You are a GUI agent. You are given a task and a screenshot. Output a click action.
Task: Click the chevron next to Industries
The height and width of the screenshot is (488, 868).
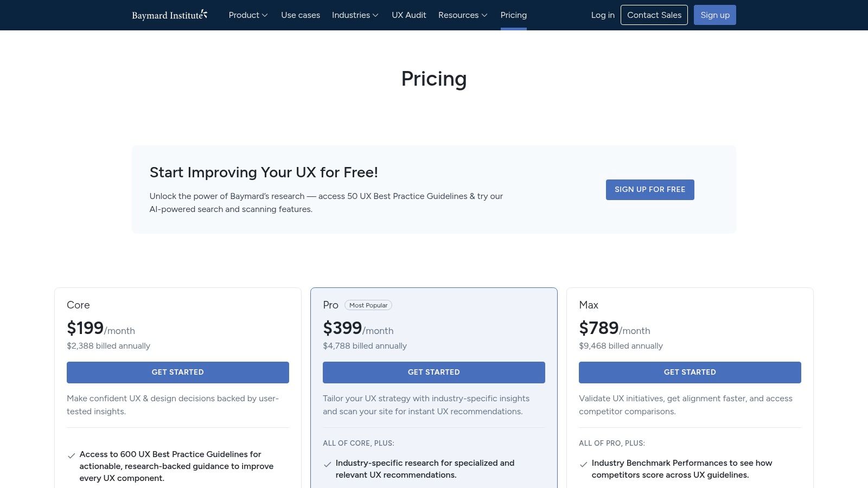coord(375,15)
